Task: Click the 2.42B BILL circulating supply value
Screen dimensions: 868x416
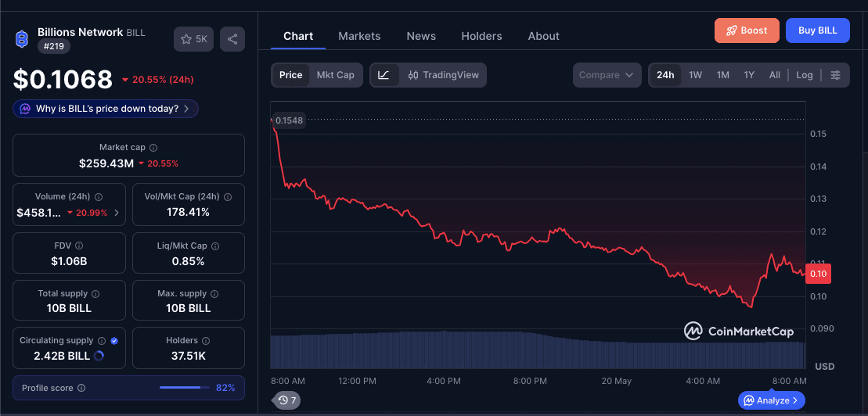Action: (62, 356)
